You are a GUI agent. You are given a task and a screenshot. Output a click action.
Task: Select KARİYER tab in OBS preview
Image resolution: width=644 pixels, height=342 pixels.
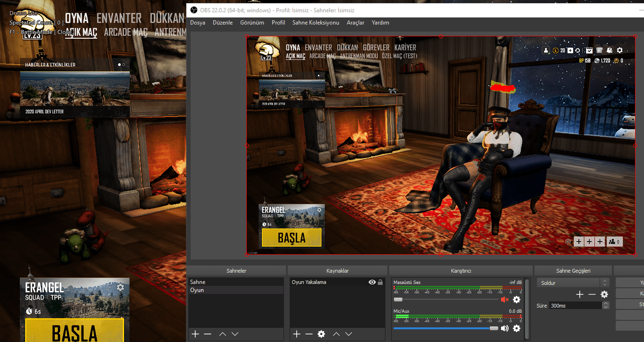pyautogui.click(x=405, y=48)
